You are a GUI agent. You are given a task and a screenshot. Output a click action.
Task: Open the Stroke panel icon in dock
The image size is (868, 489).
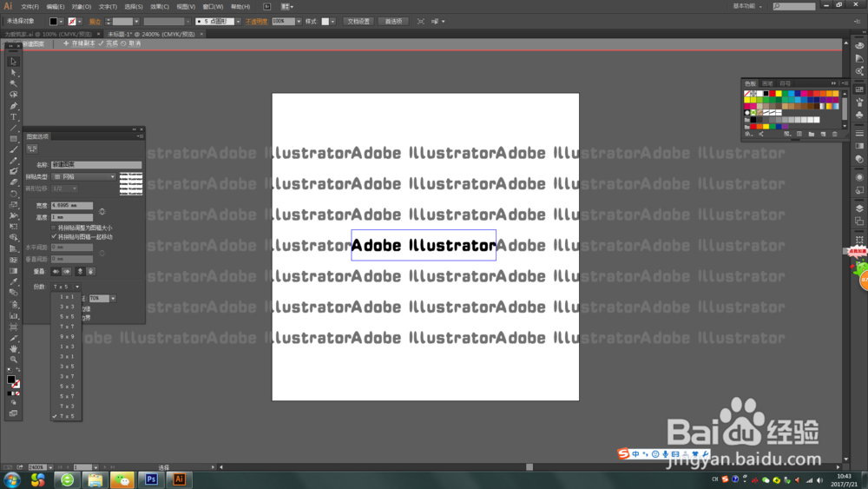859,134
